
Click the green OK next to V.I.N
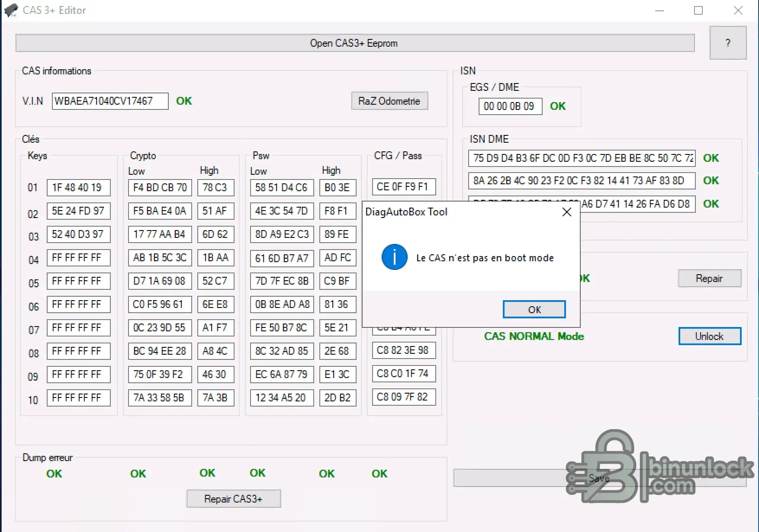[x=184, y=101]
